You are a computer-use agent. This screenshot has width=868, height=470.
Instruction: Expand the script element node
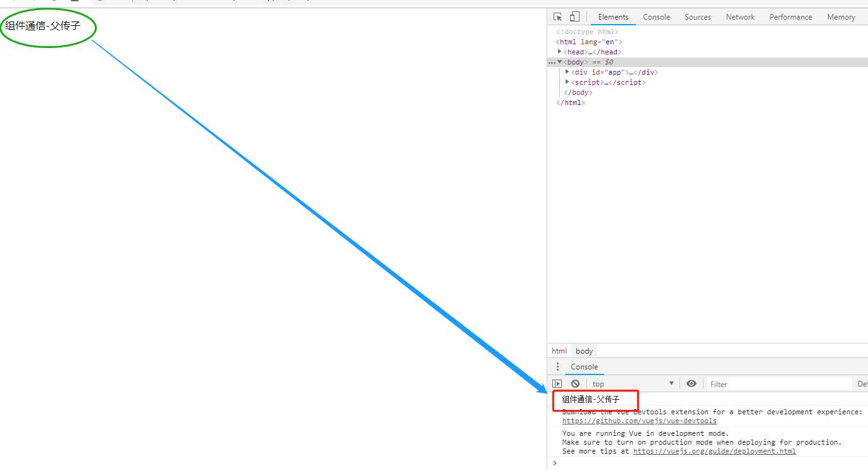tap(567, 82)
